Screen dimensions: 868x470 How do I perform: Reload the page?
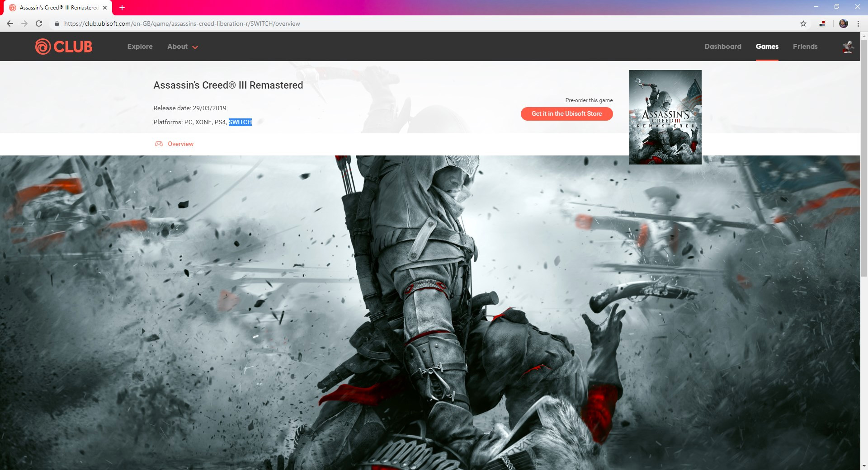click(x=39, y=23)
